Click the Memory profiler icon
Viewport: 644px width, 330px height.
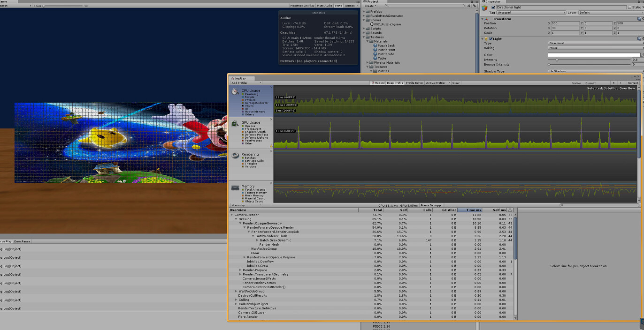(235, 187)
